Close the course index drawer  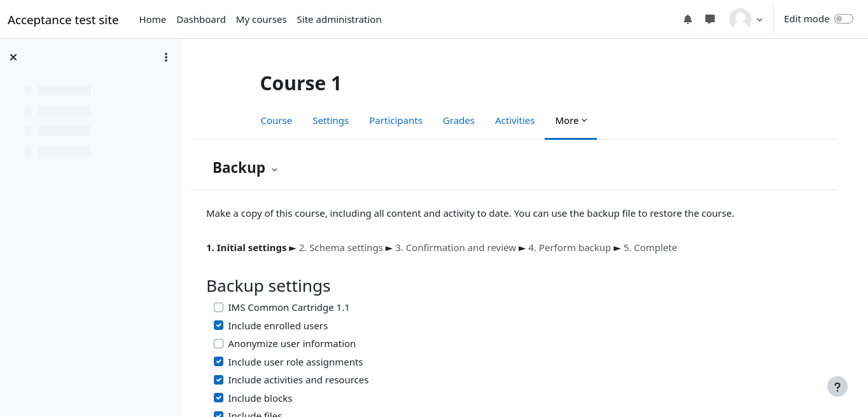click(x=13, y=57)
